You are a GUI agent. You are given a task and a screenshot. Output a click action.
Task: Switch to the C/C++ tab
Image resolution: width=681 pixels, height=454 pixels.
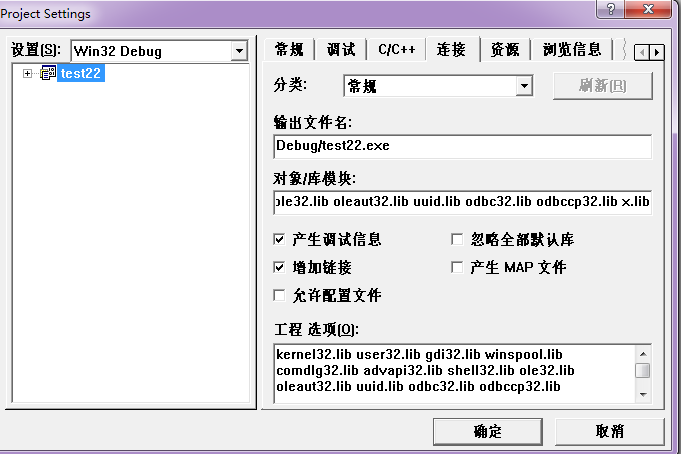click(397, 50)
